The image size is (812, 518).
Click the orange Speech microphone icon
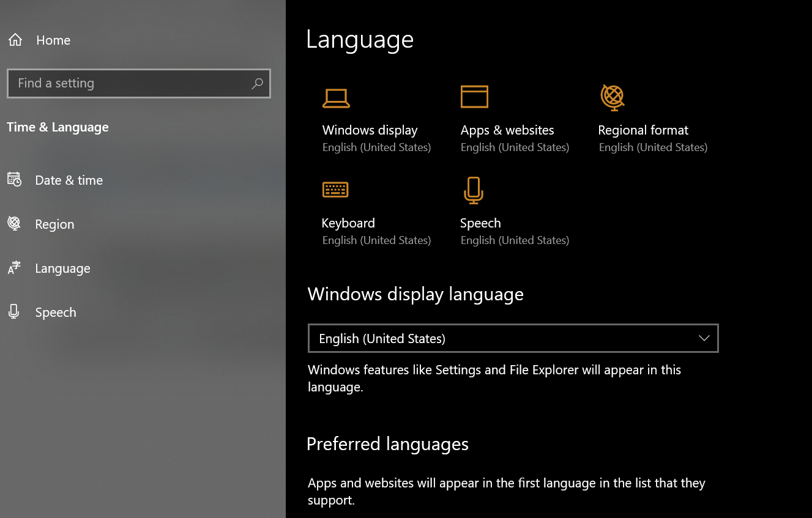coord(473,190)
